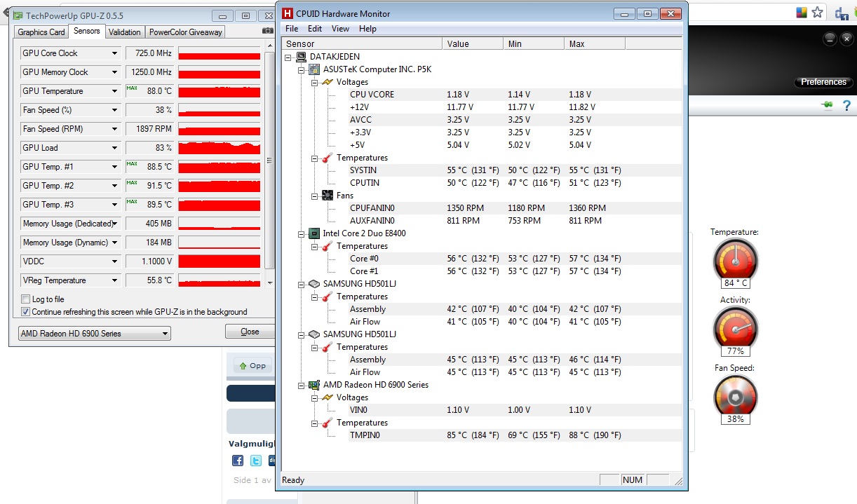Image resolution: width=857 pixels, height=504 pixels.
Task: Click the GPU-Z window title icon
Action: tap(18, 15)
